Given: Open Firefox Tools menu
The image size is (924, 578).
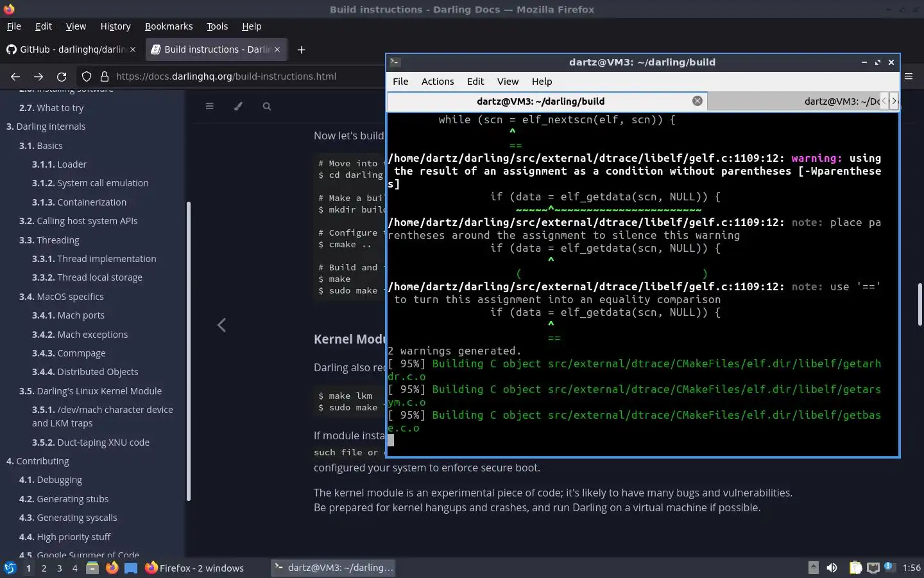Looking at the screenshot, I should [217, 26].
